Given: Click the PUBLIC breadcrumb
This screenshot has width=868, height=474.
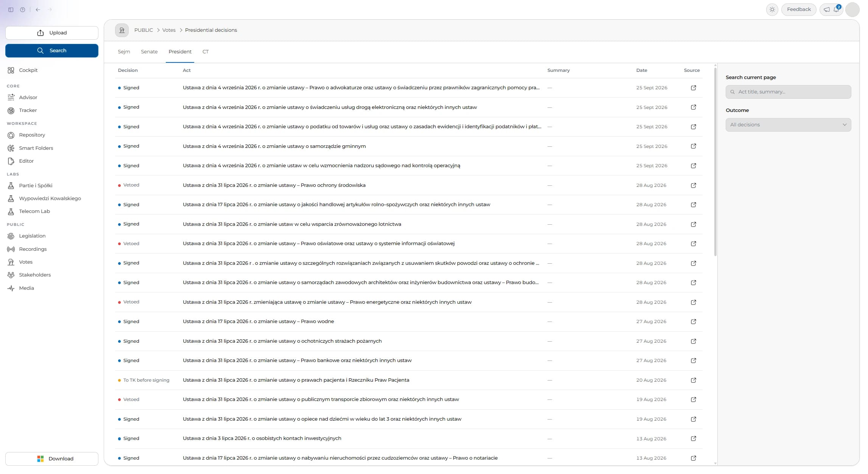Looking at the screenshot, I should pos(143,30).
